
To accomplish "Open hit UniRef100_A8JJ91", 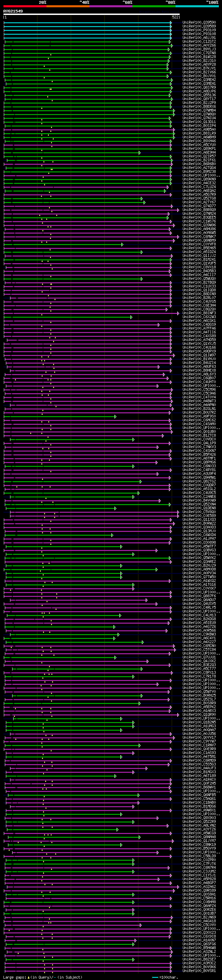I will (199, 38).
